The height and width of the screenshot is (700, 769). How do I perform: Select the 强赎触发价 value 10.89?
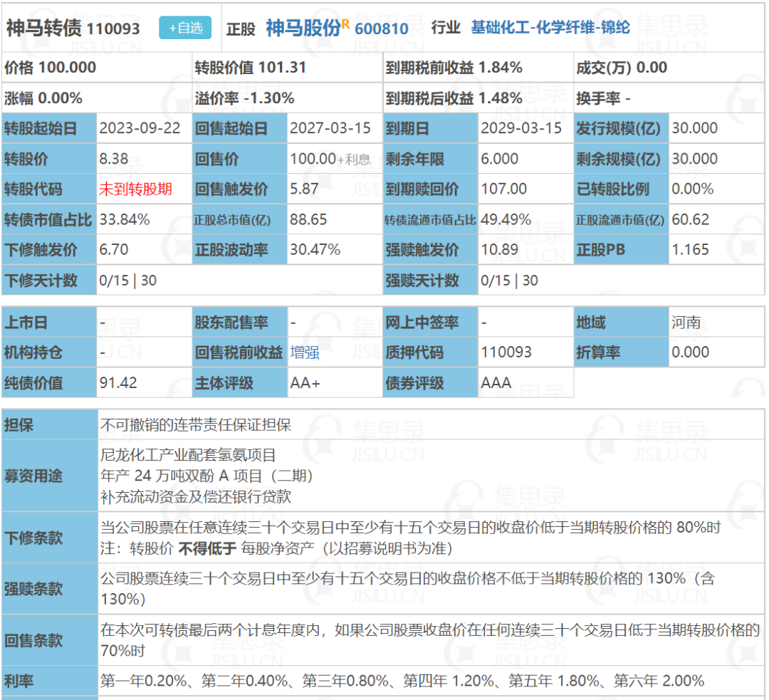tap(499, 250)
